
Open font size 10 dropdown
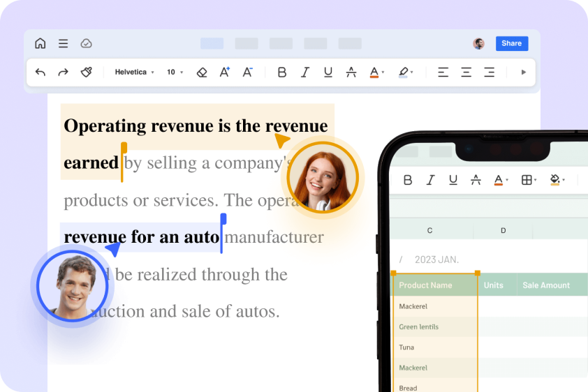pyautogui.click(x=175, y=72)
